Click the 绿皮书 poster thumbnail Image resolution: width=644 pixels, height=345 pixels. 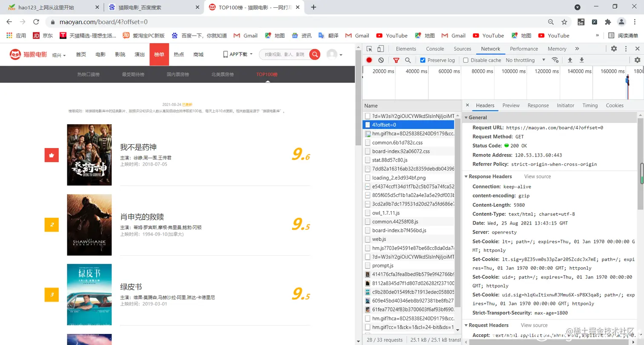89,294
